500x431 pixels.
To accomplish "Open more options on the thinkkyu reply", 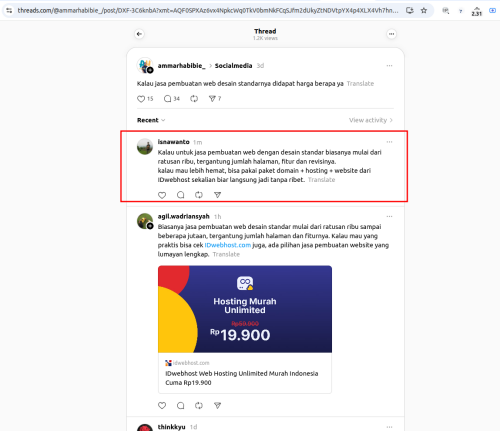I will tap(389, 427).
